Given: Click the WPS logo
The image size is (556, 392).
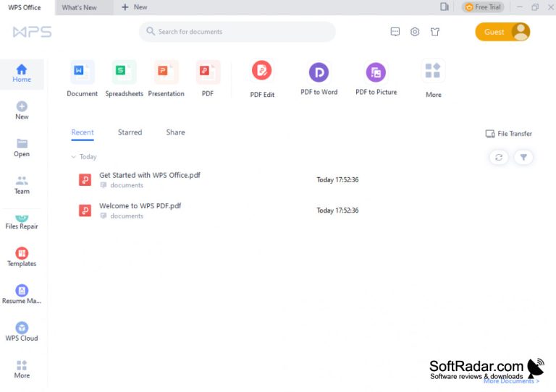Looking at the screenshot, I should (32, 32).
